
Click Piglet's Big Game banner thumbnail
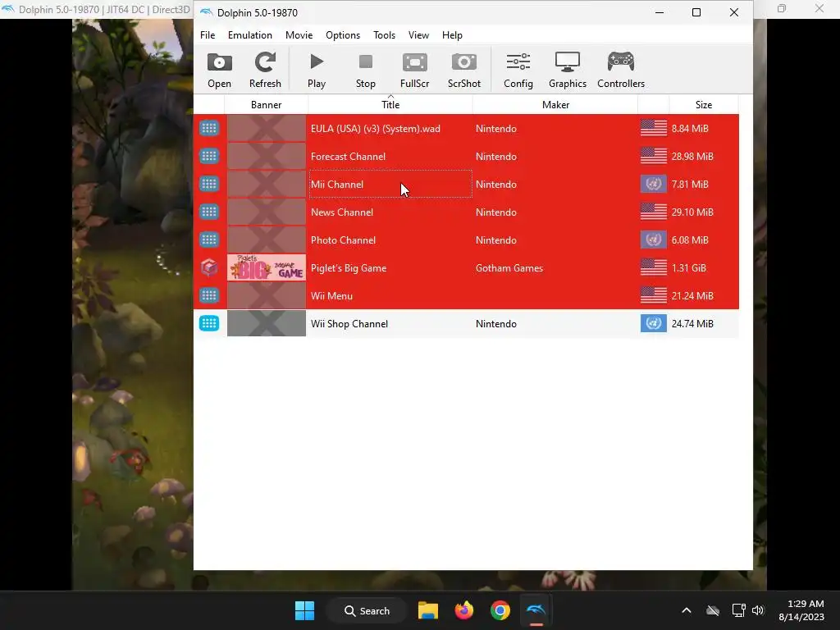[267, 268]
